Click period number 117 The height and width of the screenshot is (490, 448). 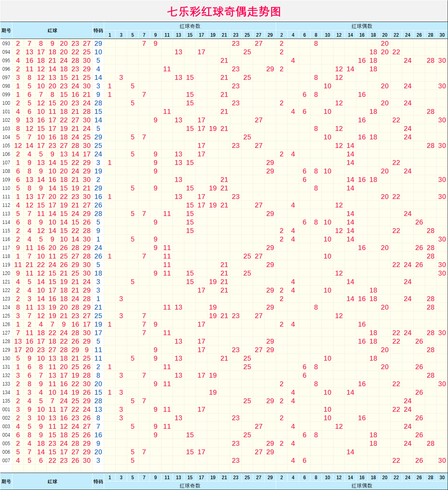coord(6,248)
